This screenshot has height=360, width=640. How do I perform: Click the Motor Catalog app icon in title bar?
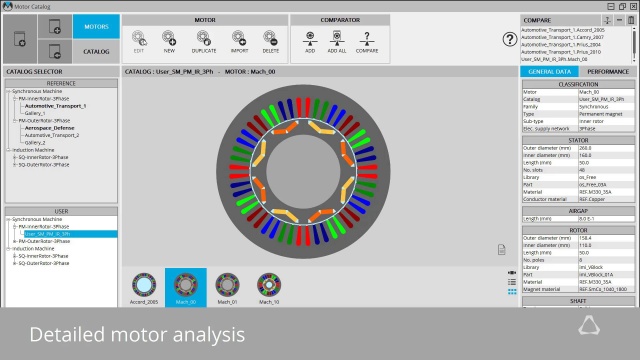point(7,6)
